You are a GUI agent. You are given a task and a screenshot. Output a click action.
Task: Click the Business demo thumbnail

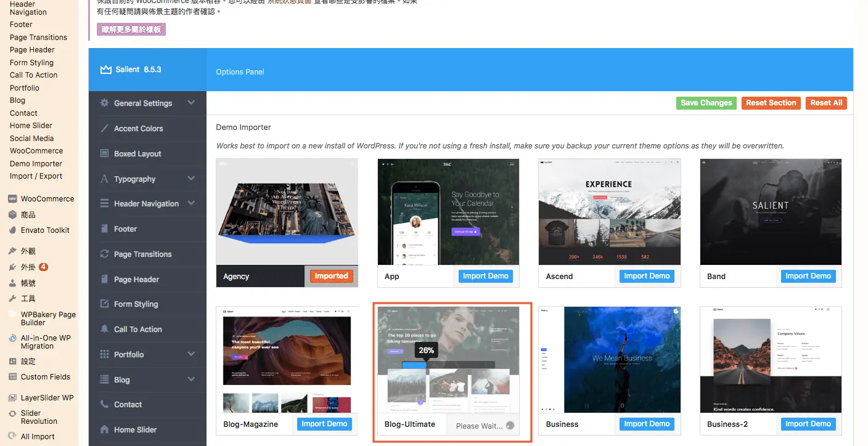pyautogui.click(x=610, y=360)
